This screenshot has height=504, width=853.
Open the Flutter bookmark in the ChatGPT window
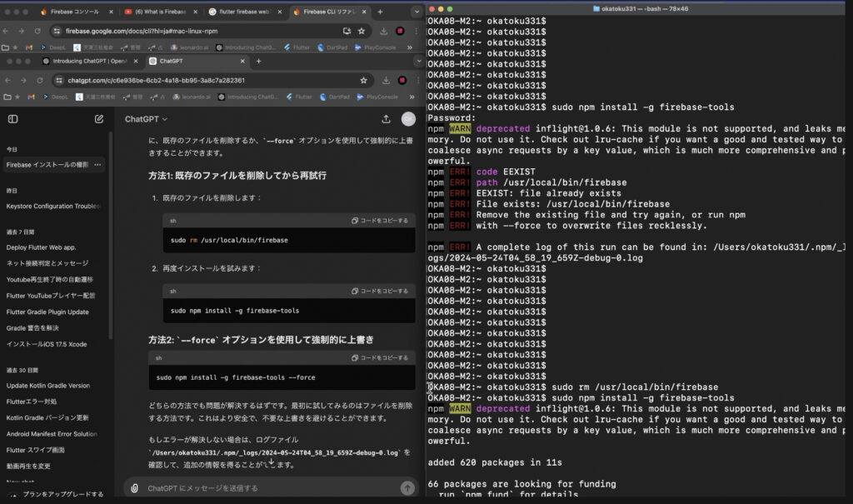[x=299, y=97]
